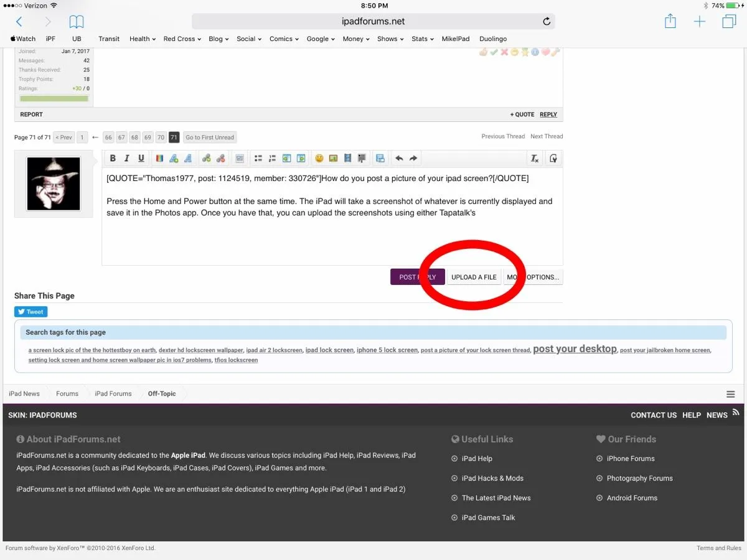Select the iPad Forums breadcrumb

tap(113, 394)
